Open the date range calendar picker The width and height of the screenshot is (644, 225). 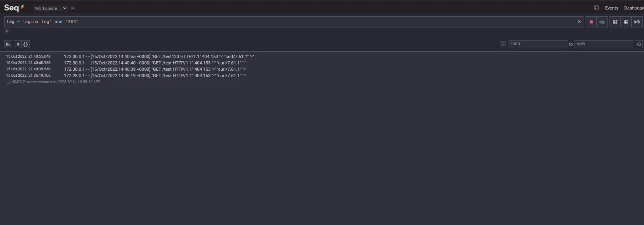coord(503,44)
